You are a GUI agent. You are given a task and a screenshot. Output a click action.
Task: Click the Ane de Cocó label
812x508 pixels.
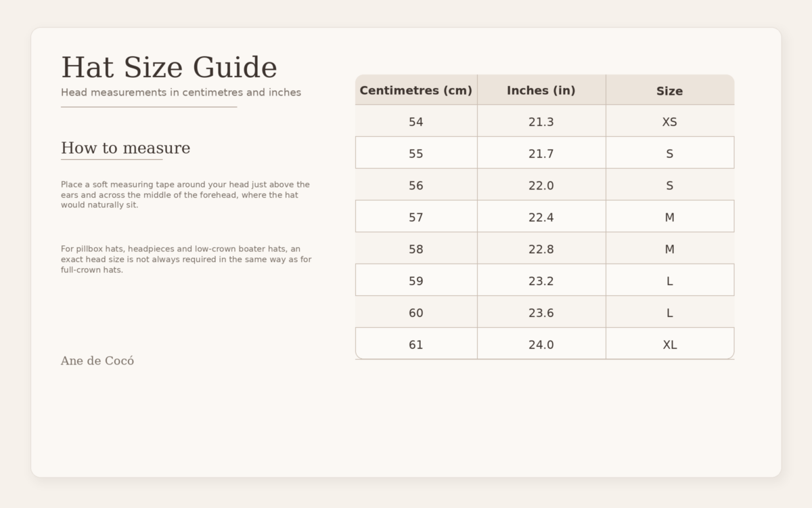(x=97, y=360)
